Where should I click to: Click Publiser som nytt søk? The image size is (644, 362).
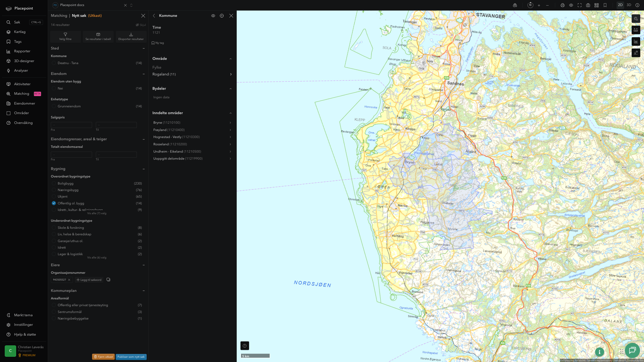coord(131,357)
